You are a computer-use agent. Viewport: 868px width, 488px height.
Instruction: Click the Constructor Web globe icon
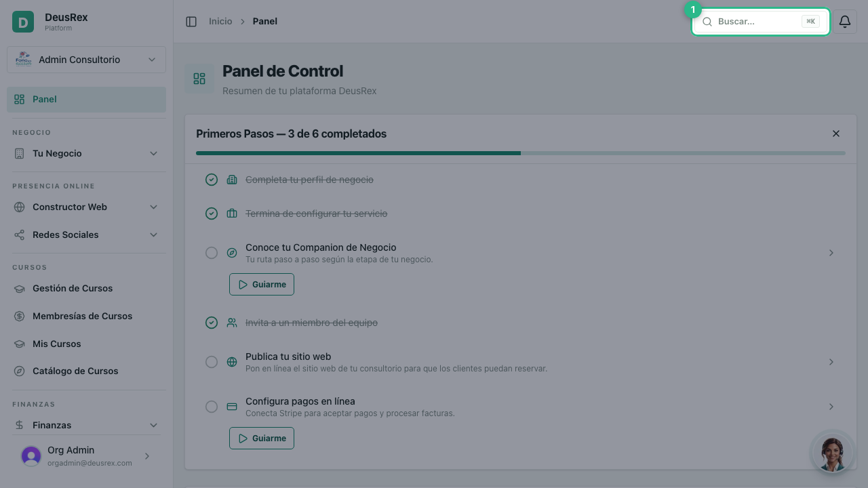pyautogui.click(x=20, y=207)
